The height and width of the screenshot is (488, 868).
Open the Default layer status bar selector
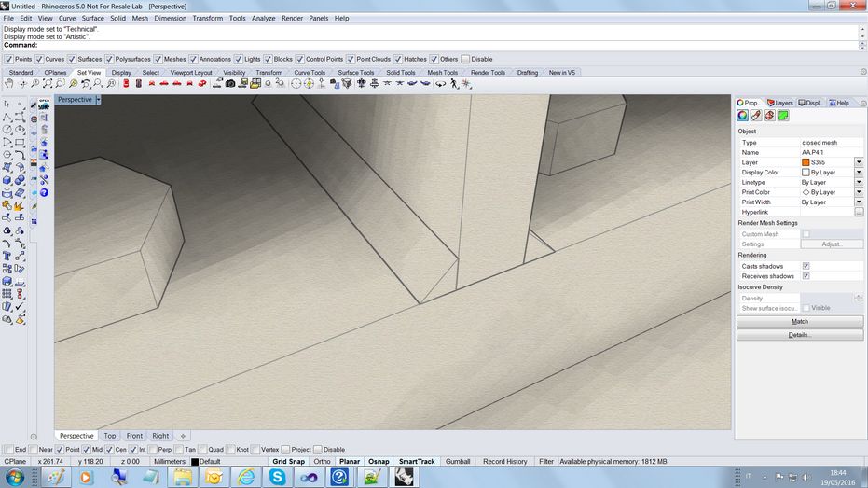(210, 462)
